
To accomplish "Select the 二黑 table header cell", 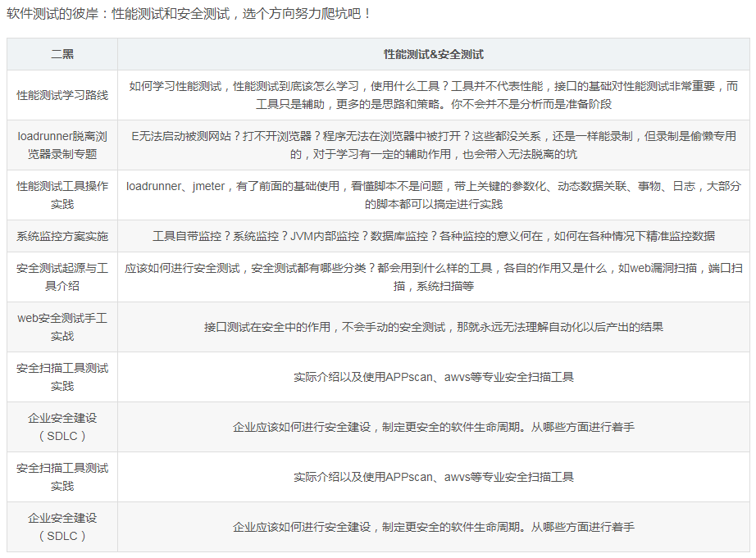I will click(x=62, y=54).
